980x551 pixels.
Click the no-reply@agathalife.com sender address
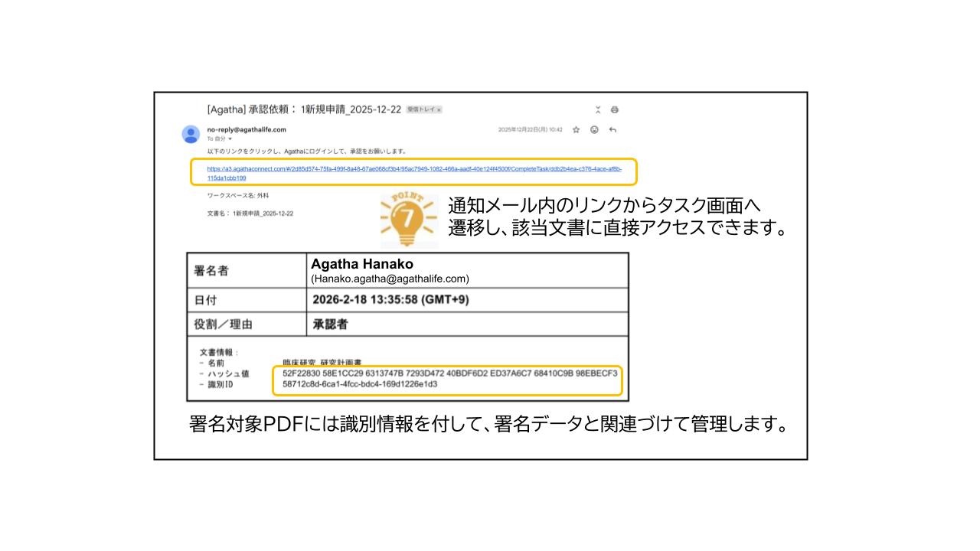point(245,129)
